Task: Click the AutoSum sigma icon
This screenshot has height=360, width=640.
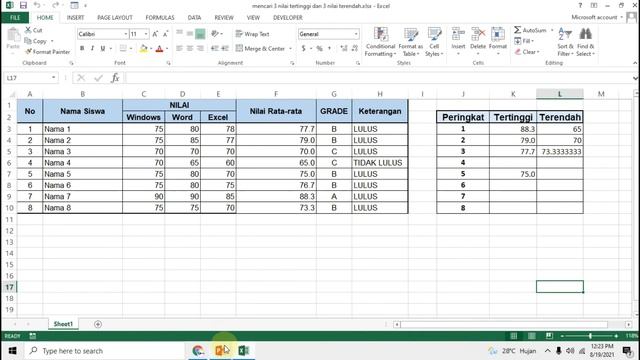Action: tap(518, 30)
